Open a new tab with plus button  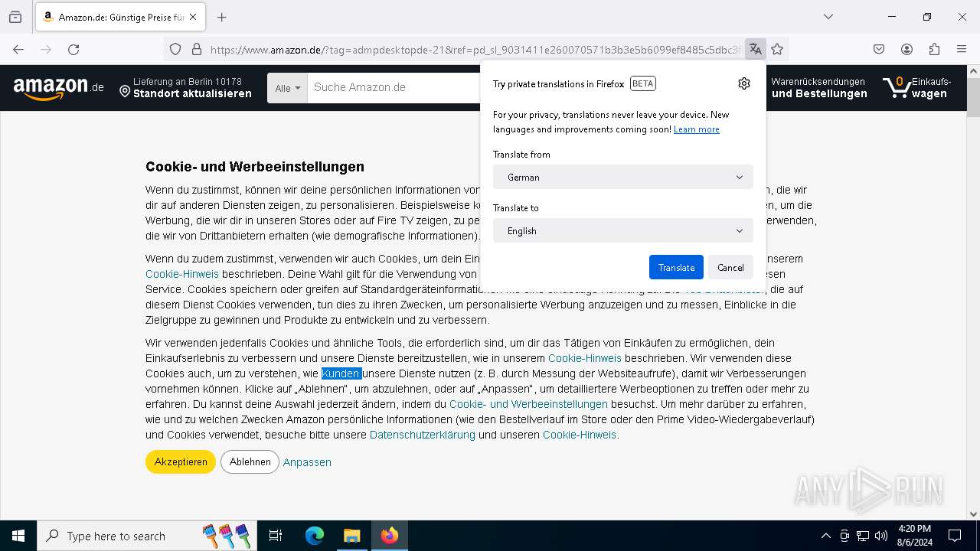coord(221,17)
